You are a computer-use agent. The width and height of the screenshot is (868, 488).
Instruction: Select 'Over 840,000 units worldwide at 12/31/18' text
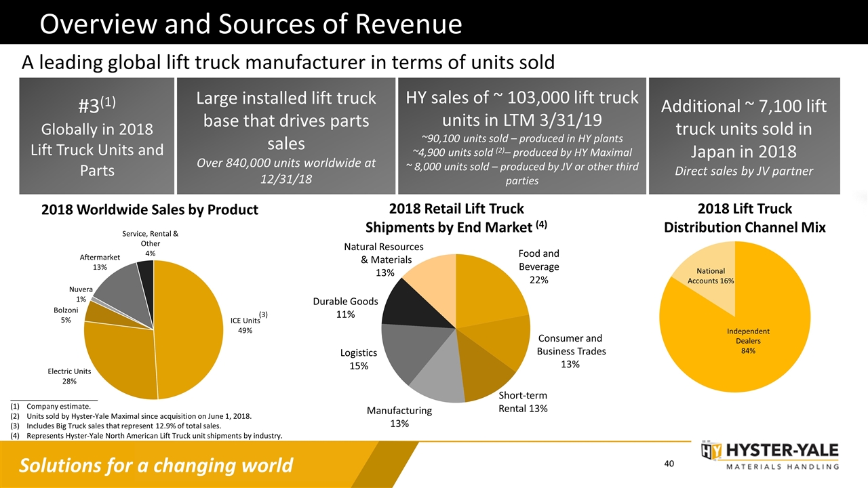coord(286,173)
